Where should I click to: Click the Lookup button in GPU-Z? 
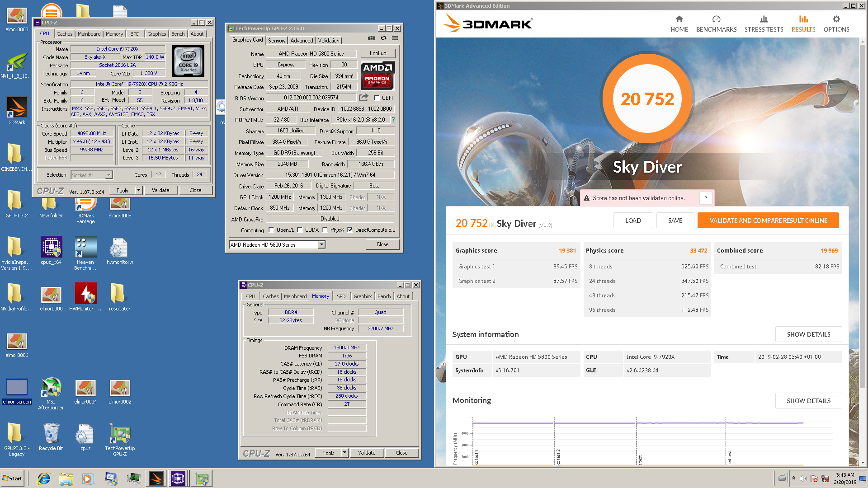pyautogui.click(x=378, y=53)
